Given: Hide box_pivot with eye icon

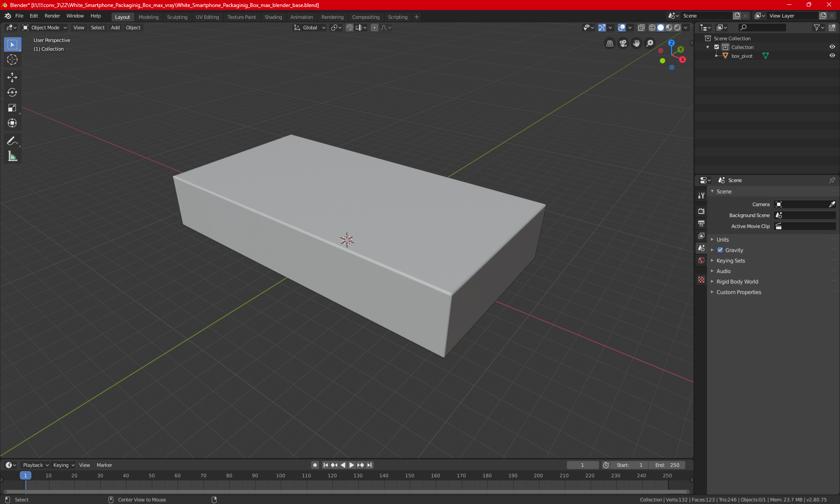Looking at the screenshot, I should [832, 56].
